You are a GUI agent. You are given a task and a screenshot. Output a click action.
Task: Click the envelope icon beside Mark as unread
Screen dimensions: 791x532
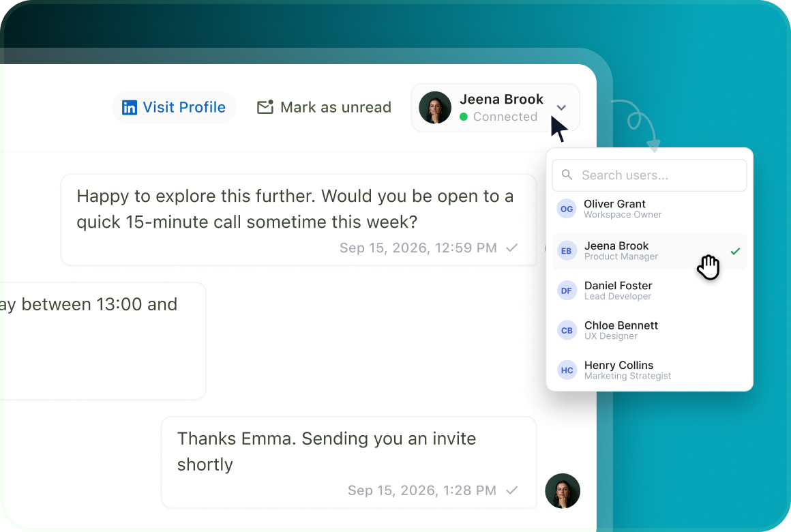(x=265, y=107)
